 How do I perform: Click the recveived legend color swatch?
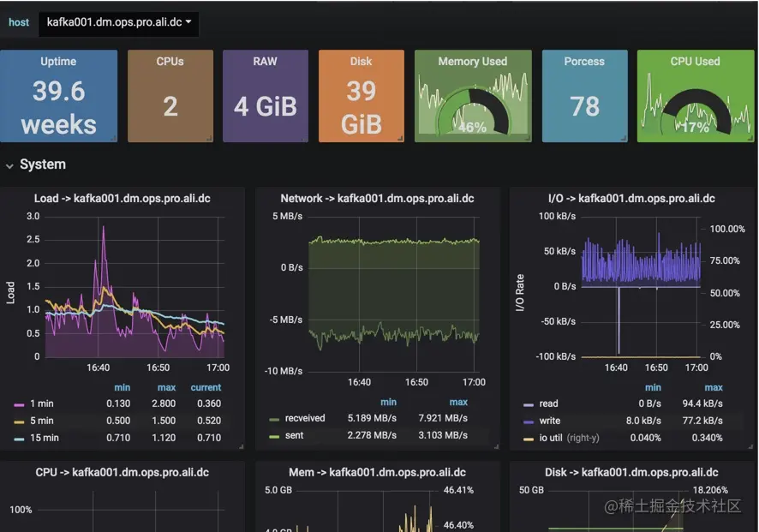[x=274, y=419]
